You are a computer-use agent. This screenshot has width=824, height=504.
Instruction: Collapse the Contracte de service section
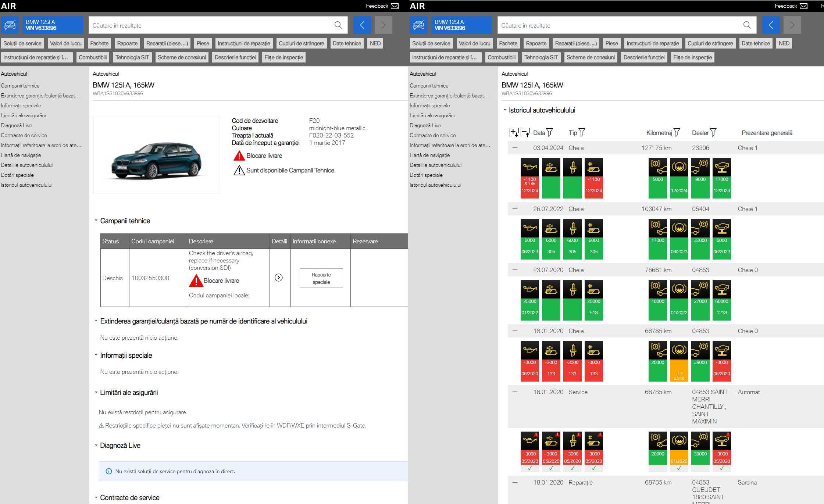point(96,497)
